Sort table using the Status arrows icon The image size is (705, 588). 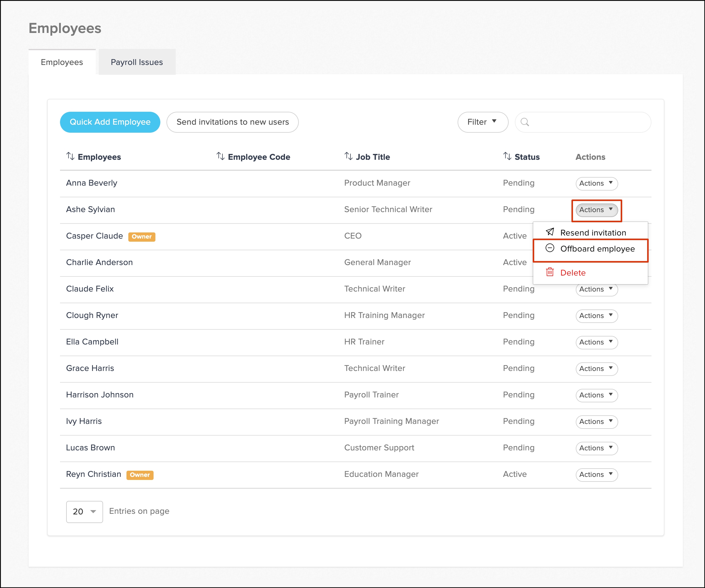pos(507,156)
